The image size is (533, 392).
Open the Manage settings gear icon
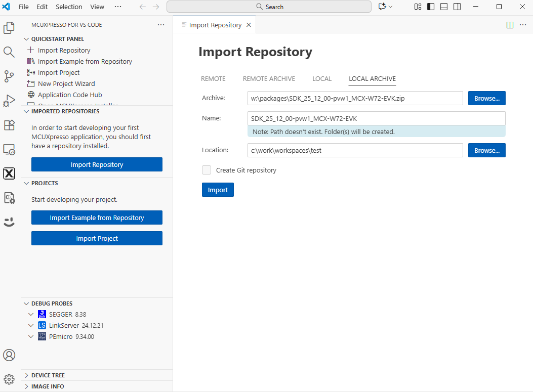pyautogui.click(x=9, y=379)
